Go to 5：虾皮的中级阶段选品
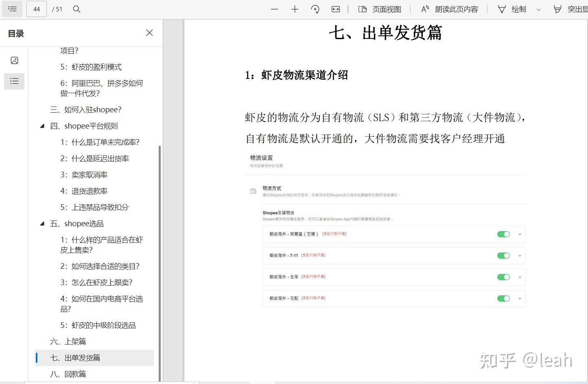The height and width of the screenshot is (384, 588). 98,325
